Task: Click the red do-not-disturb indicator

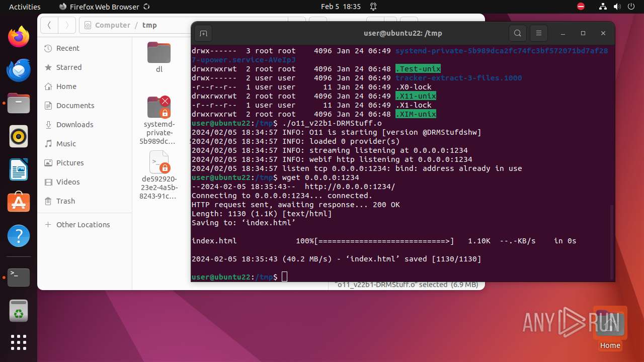Action: [x=581, y=7]
